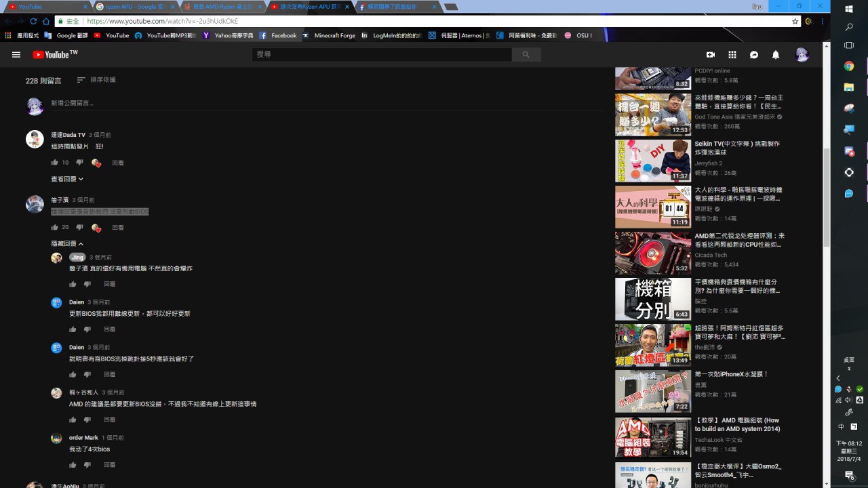
Task: Open the comment sort order dropdown
Action: (x=96, y=80)
